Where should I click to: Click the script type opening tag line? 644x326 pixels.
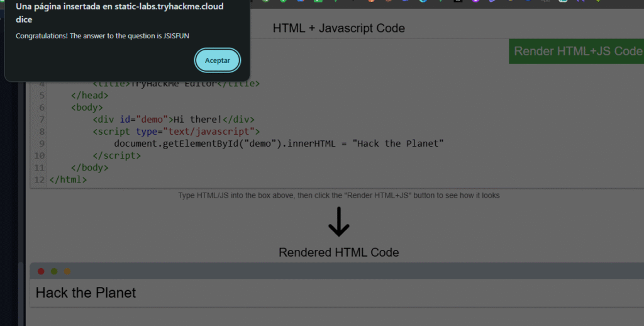[x=175, y=132]
